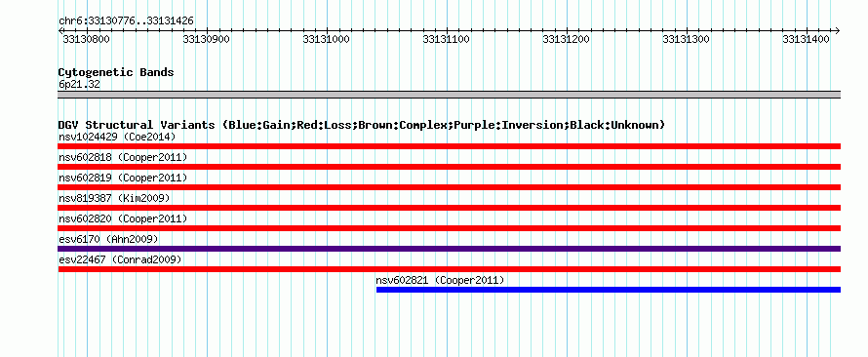Click the red loss bar under nsv602818
Image resolution: width=868 pixels, height=357 pixels.
[449, 167]
